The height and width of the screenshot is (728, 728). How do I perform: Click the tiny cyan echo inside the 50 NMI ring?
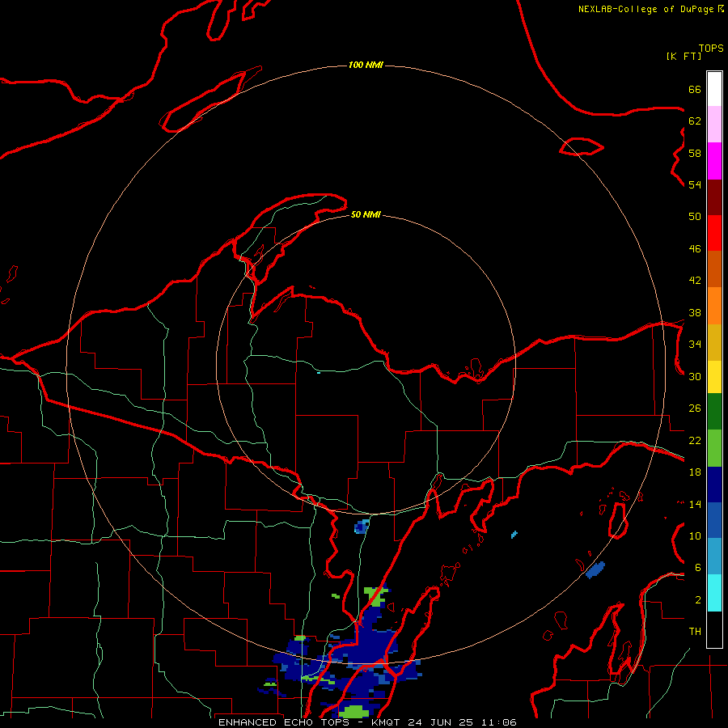tap(319, 372)
